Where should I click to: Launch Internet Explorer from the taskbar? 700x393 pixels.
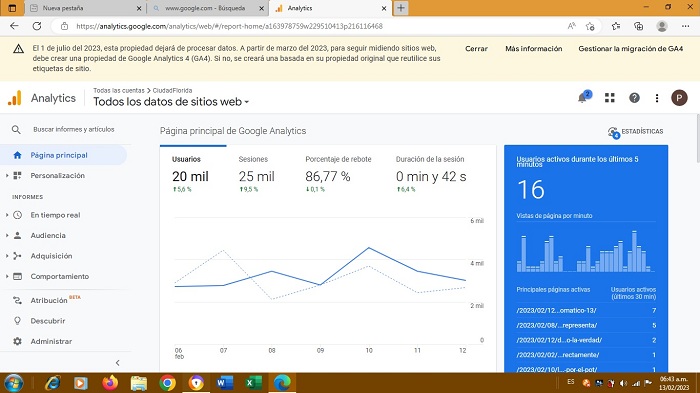coord(53,383)
